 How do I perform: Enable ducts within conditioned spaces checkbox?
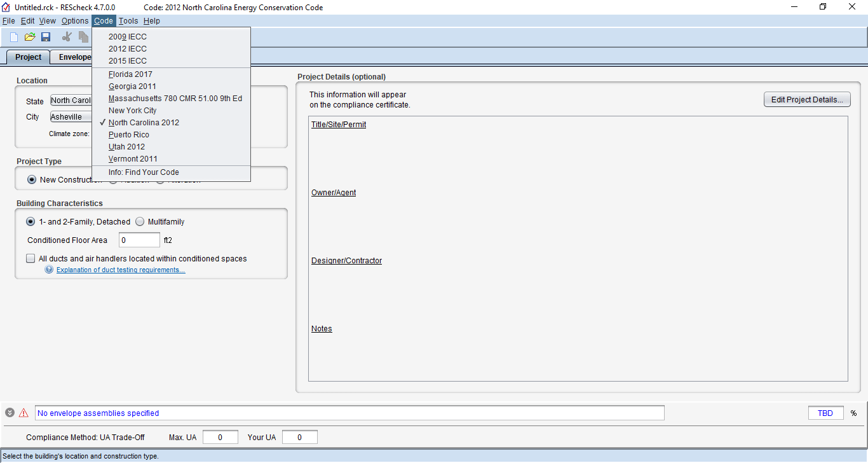click(31, 259)
